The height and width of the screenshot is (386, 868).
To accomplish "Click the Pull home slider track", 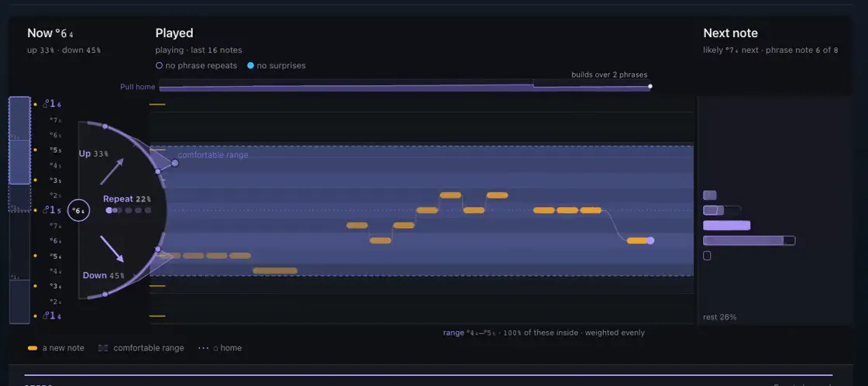I will (x=404, y=85).
